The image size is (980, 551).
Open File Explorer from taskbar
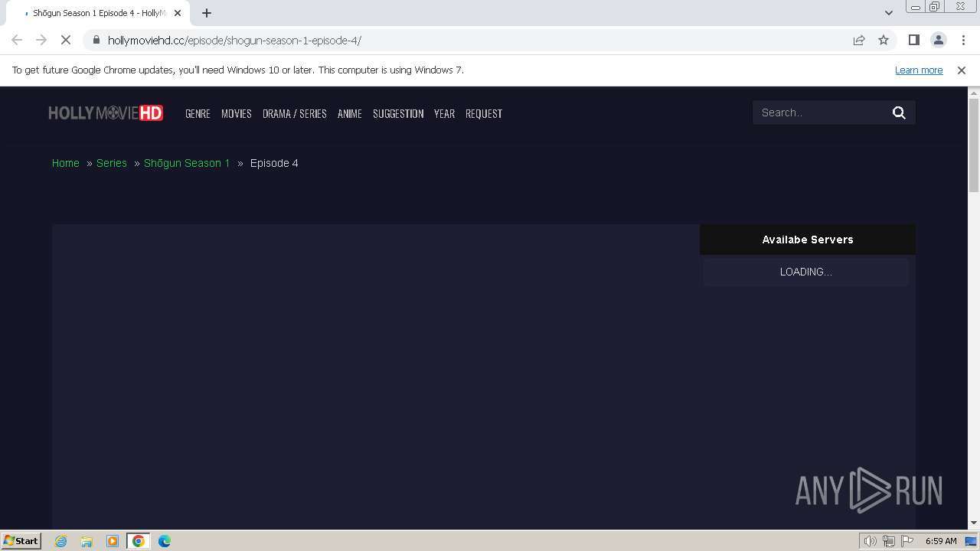(87, 541)
